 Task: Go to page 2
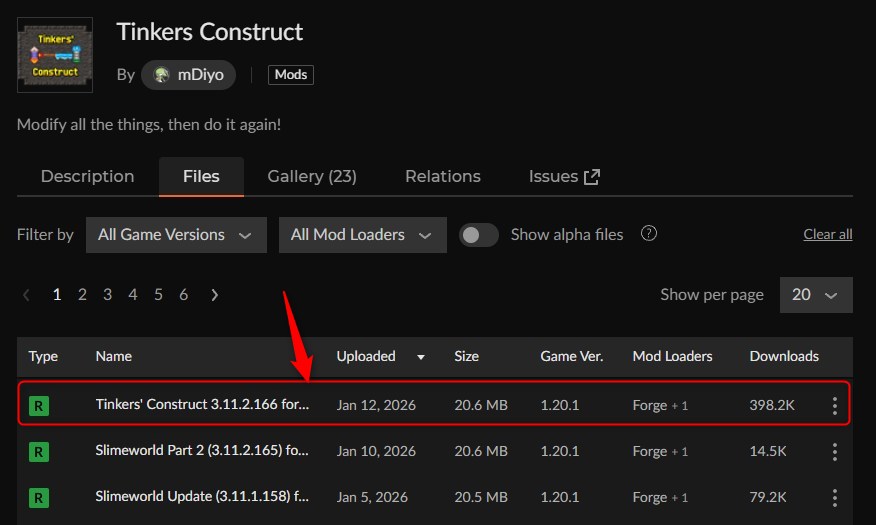click(x=82, y=295)
